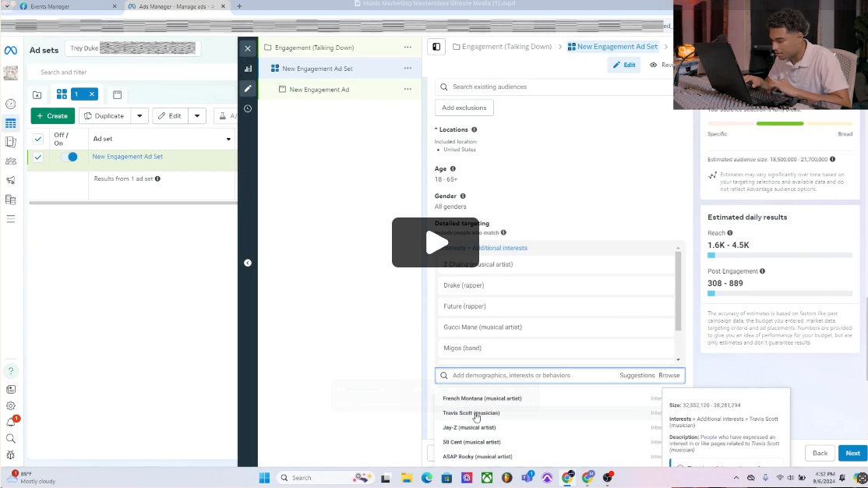Screen dimensions: 868x488
Task: Expand the dropdown arrow beside Edit
Action: click(197, 116)
